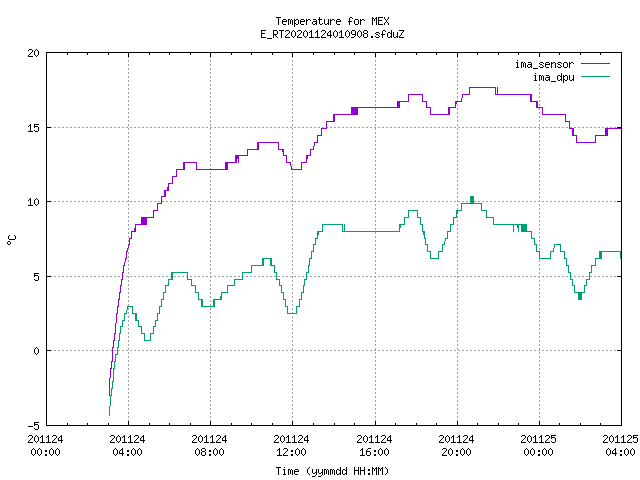Image resolution: width=640 pixels, height=480 pixels.
Task: Click the x-axis tick label 201124 12:00
Action: [292, 445]
